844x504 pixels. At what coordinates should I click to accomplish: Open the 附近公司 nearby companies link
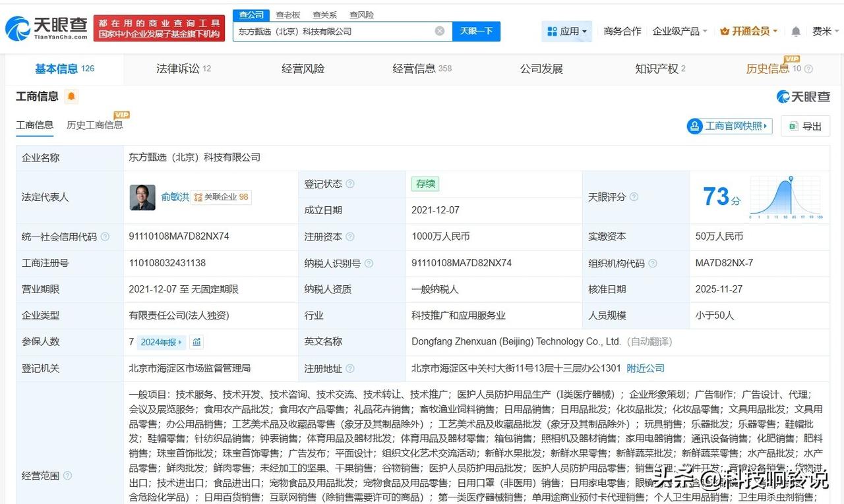pyautogui.click(x=646, y=368)
